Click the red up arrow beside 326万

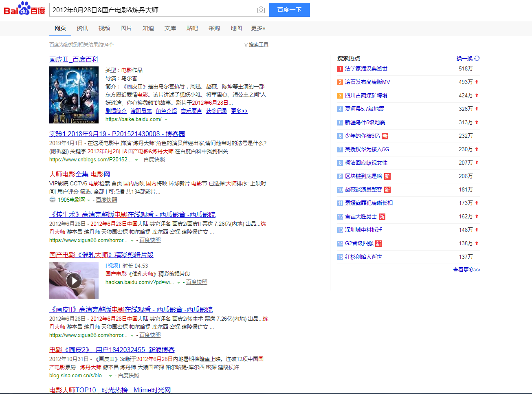[477, 109]
